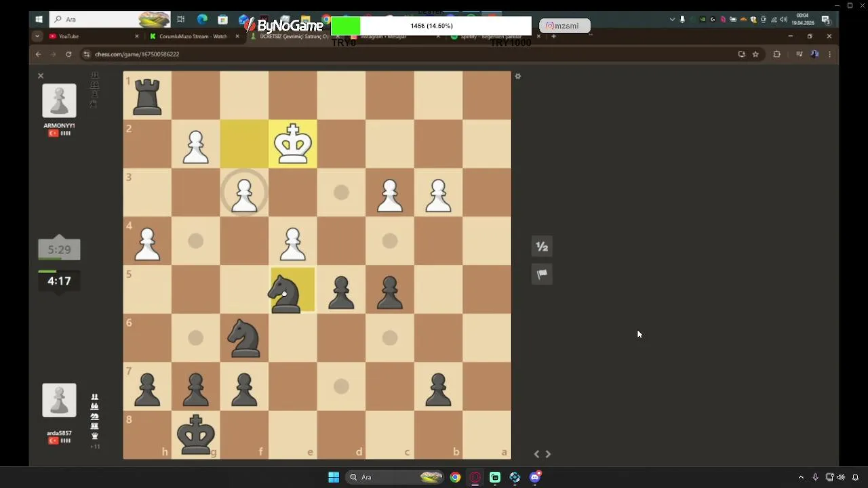Resign using the flag icon
This screenshot has height=488, width=868.
click(542, 274)
